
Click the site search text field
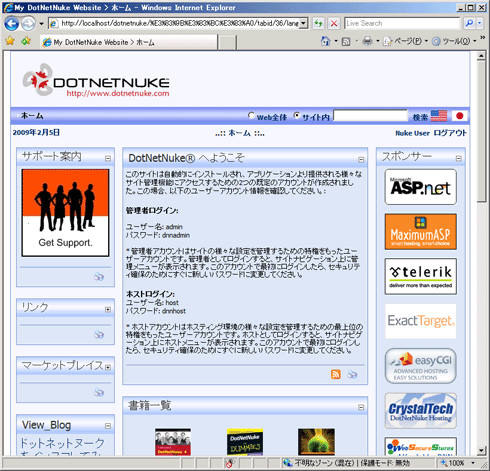click(x=370, y=115)
